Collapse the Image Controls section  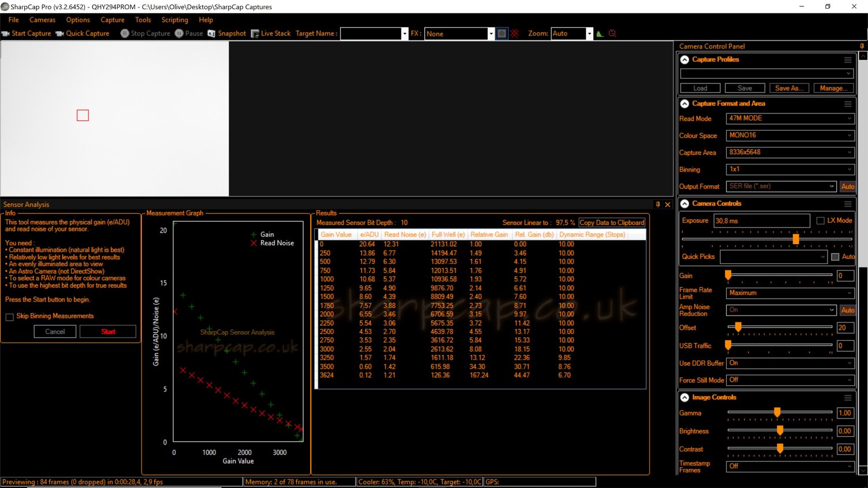[x=685, y=398]
